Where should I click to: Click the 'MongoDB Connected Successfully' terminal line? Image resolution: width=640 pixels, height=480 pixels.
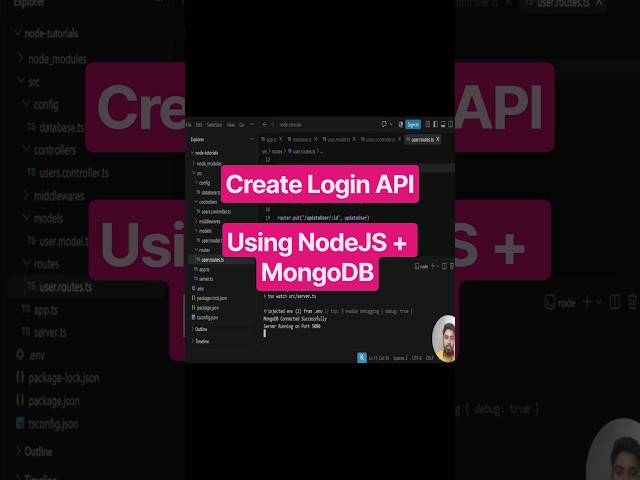[295, 319]
